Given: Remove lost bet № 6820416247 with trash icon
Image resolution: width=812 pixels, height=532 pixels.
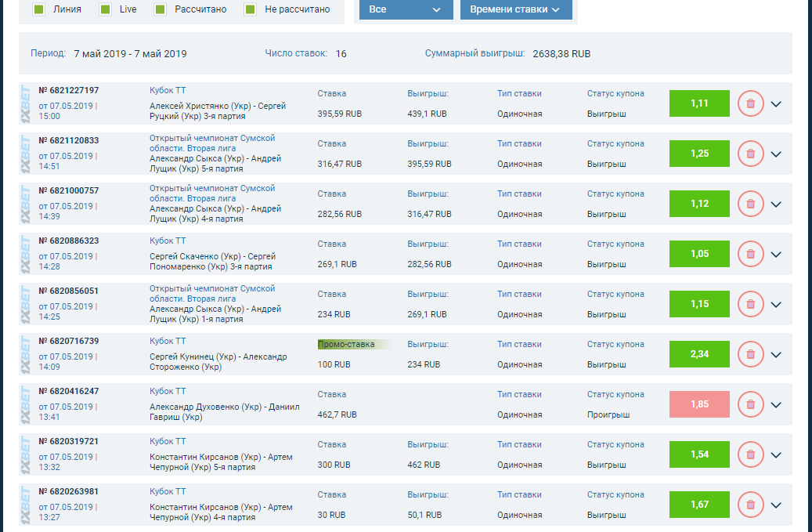Looking at the screenshot, I should (x=750, y=404).
